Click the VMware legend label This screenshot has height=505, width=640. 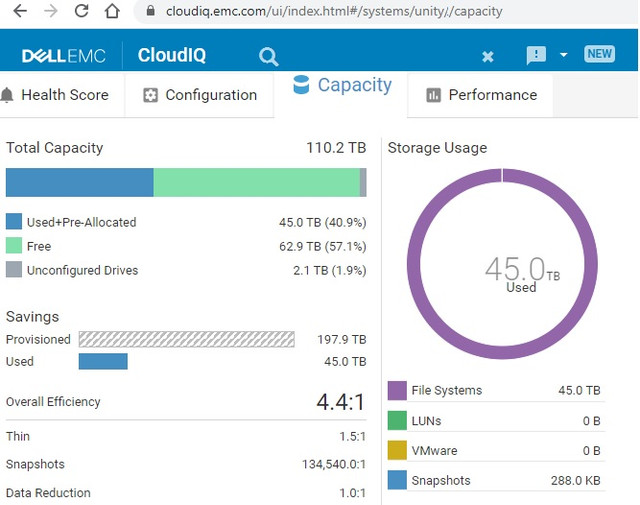click(434, 451)
